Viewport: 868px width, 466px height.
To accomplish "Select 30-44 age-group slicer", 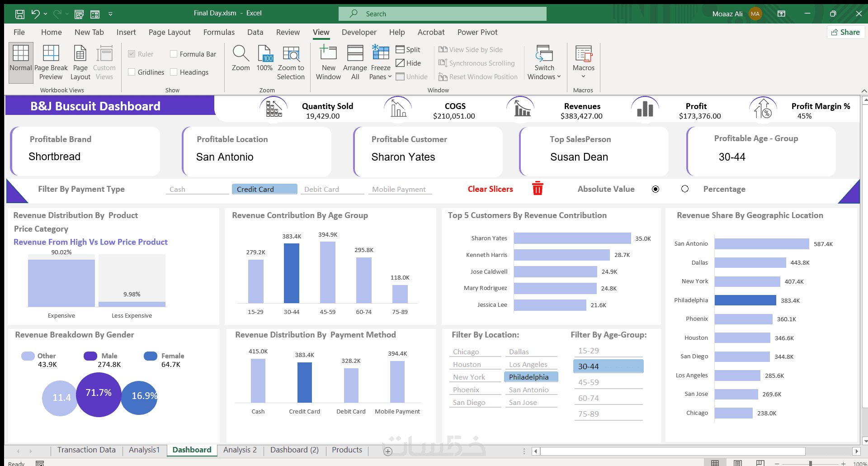I will click(x=609, y=366).
